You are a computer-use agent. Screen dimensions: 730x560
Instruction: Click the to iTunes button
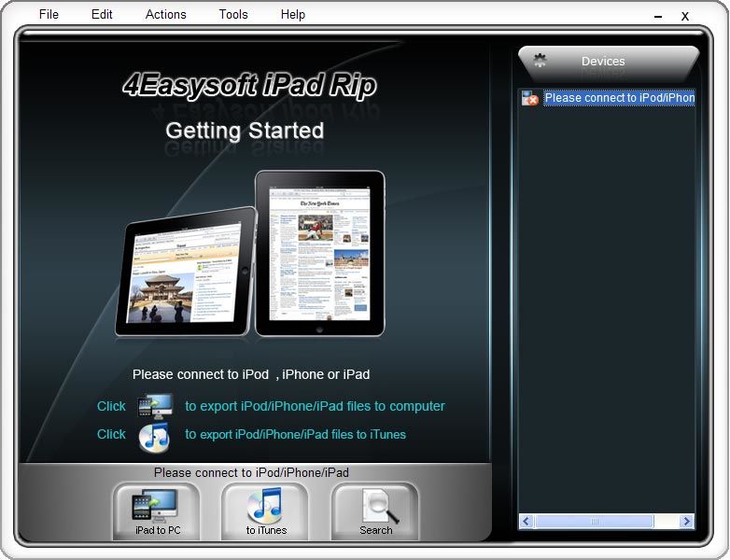(265, 511)
